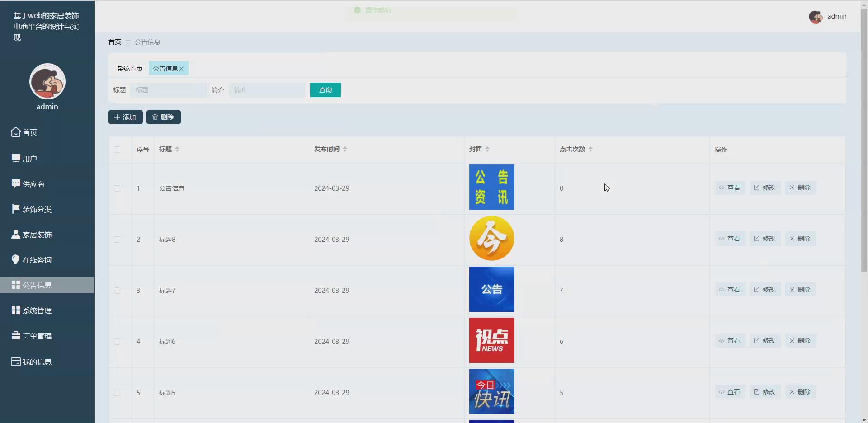This screenshot has width=868, height=423.
Task: Click the 删除 batch delete button
Action: pos(164,117)
